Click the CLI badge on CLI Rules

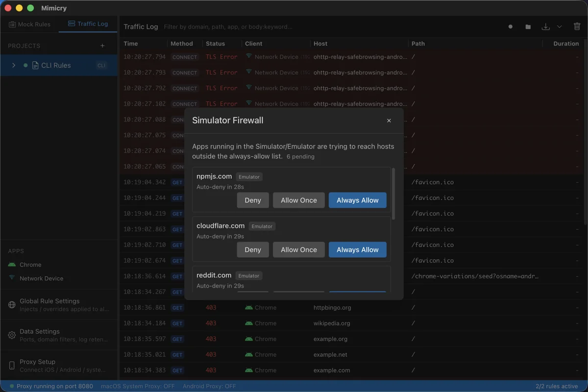click(x=101, y=65)
